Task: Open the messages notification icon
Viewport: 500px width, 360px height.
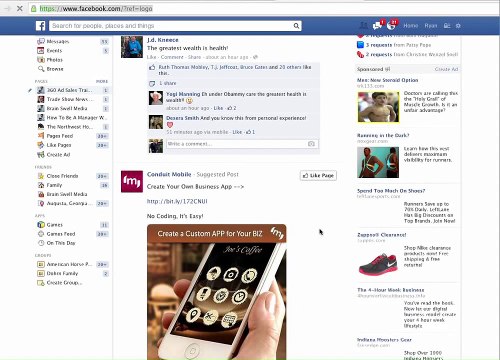Action: pyautogui.click(x=377, y=25)
